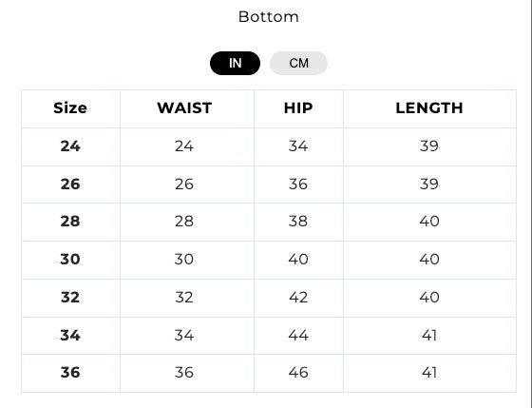Click length value 41 in size 34 row
Screen dimensions: 532x408
429,336
